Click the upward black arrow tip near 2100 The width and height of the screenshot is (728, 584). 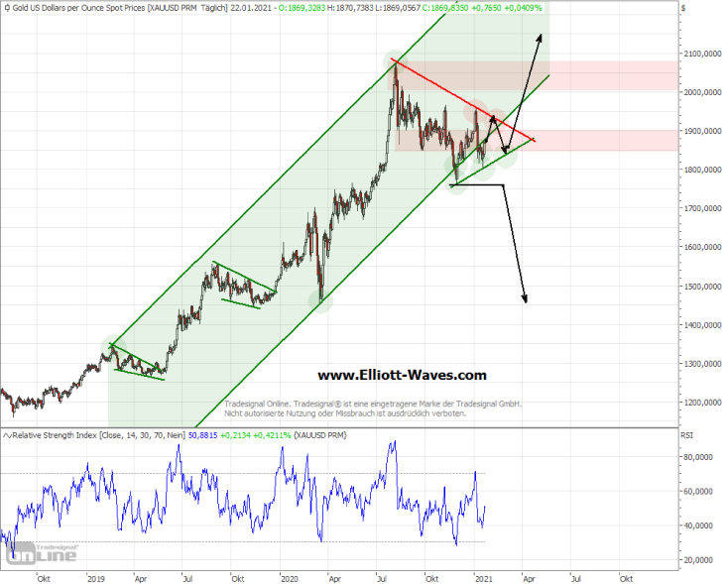coord(541,37)
